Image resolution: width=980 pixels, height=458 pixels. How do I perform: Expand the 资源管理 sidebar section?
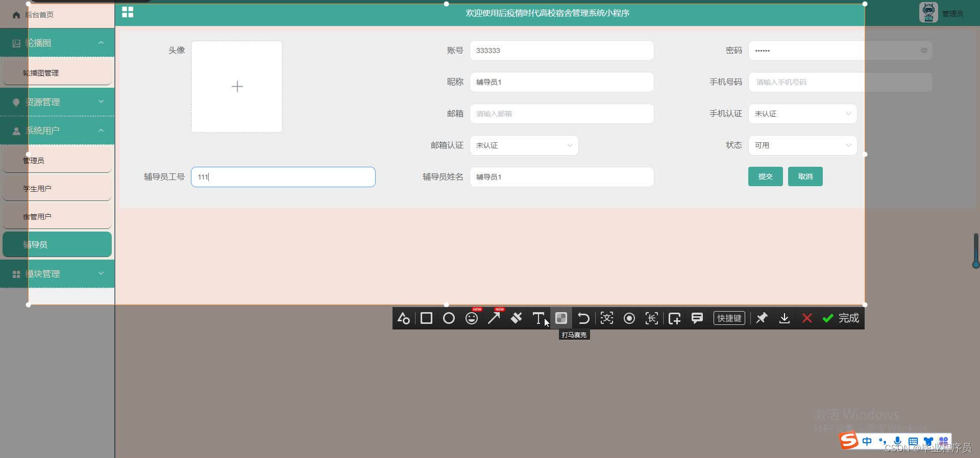coord(57,102)
